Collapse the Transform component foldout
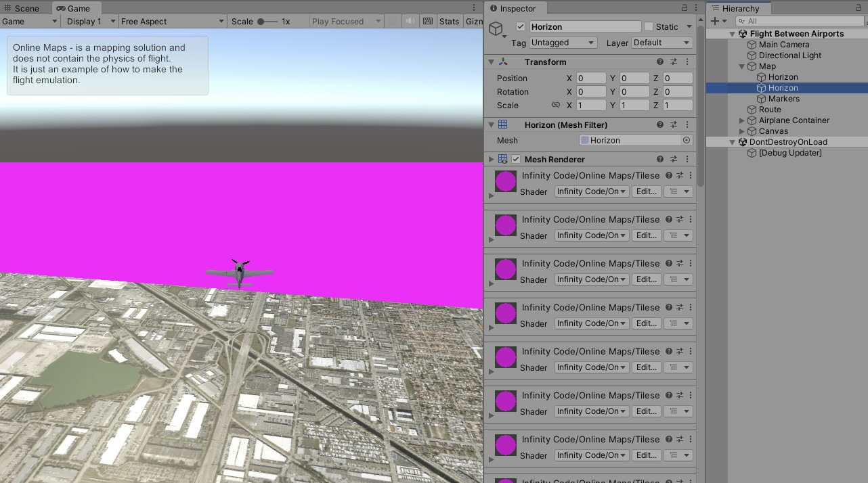 click(x=491, y=62)
